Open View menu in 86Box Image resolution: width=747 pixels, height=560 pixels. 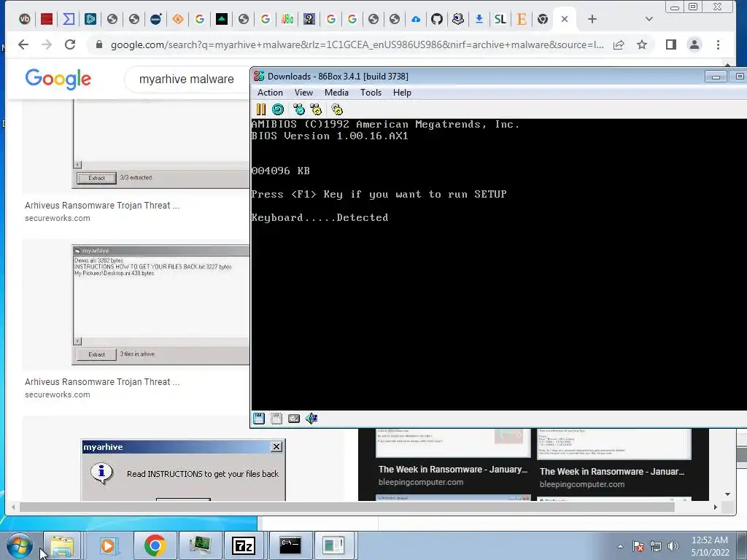303,93
